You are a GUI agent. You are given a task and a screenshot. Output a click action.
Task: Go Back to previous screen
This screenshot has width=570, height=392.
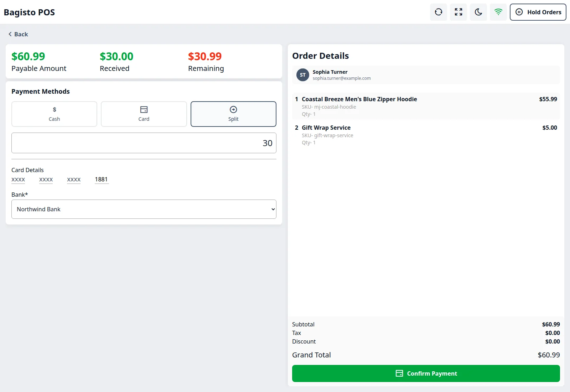pyautogui.click(x=18, y=34)
